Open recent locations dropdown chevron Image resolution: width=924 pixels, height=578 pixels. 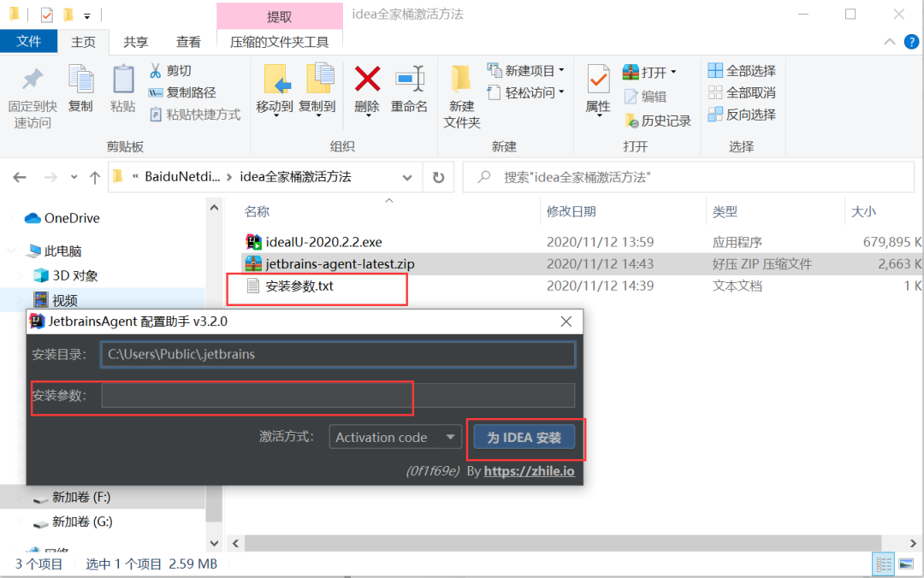tap(74, 177)
